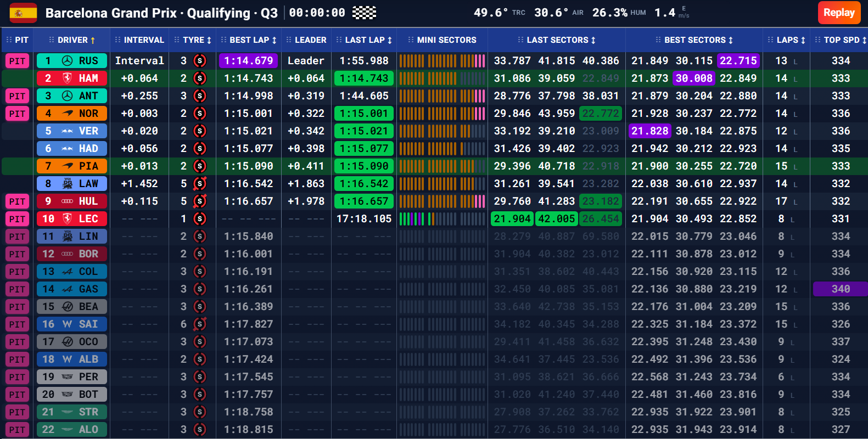Viewport: 868px width, 439px height.
Task: Click the drag handle of the MINI SECTORS column
Action: click(411, 40)
